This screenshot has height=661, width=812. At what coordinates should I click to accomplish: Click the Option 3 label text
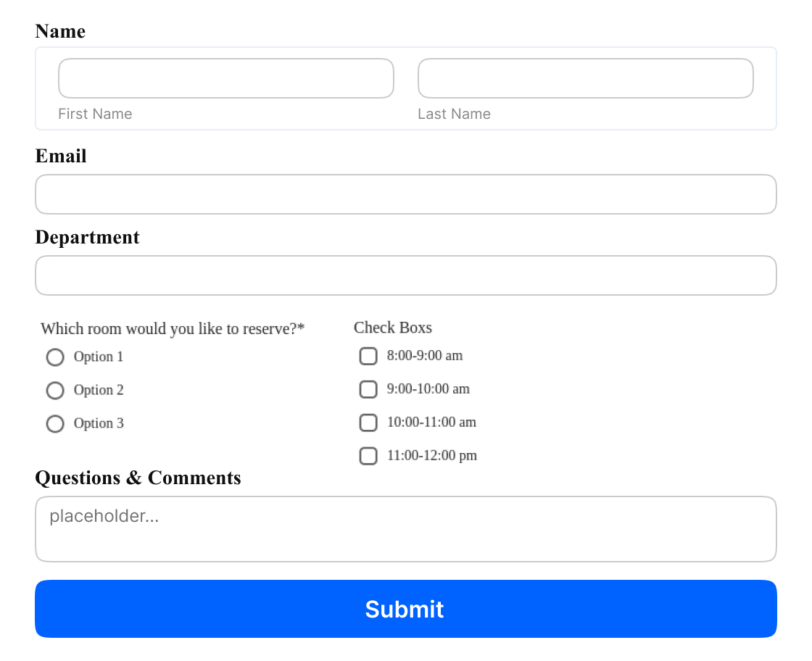coord(99,423)
